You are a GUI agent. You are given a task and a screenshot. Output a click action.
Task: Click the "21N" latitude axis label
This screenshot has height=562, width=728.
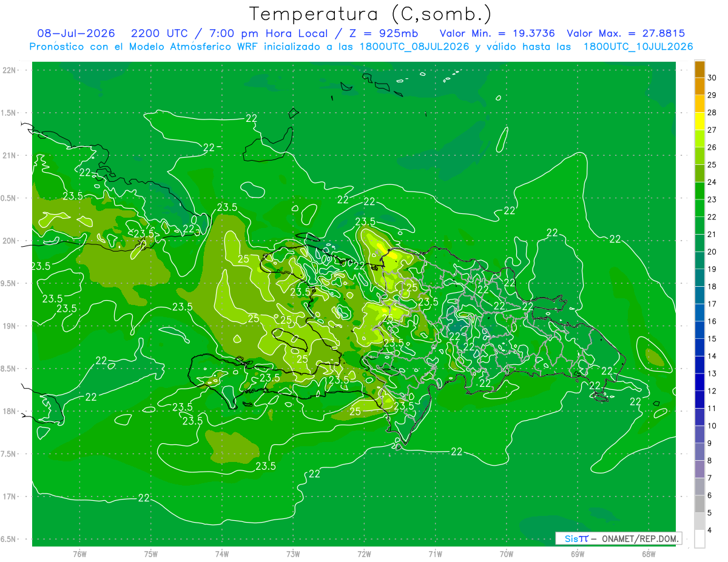click(10, 156)
